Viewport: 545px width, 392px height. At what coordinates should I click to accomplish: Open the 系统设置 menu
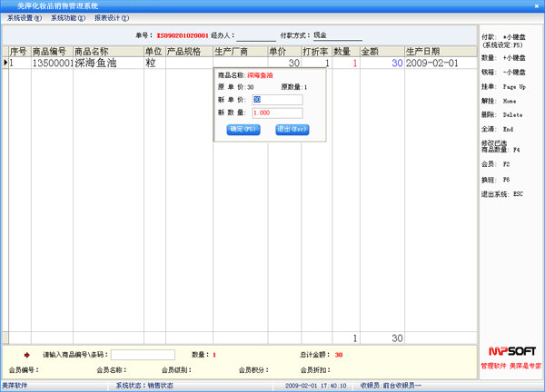coord(25,18)
